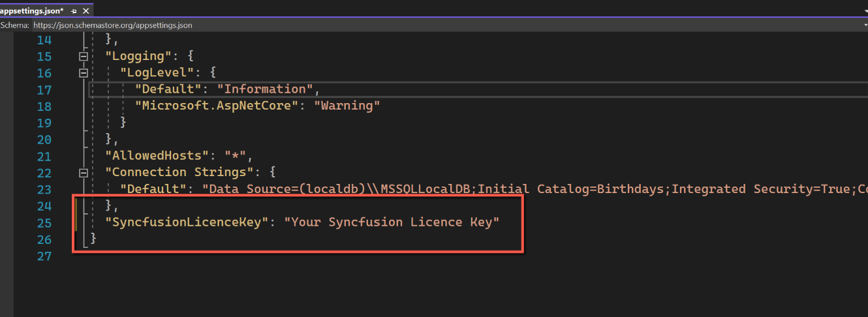The height and width of the screenshot is (317, 868).
Task: Click the "Information" log level value
Action: click(265, 89)
